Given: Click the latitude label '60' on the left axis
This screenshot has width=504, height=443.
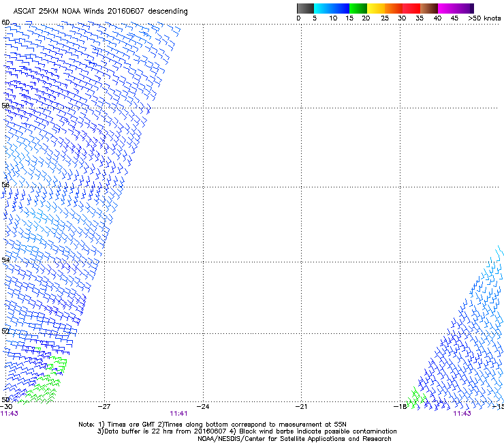Looking at the screenshot, I should click(5, 22).
